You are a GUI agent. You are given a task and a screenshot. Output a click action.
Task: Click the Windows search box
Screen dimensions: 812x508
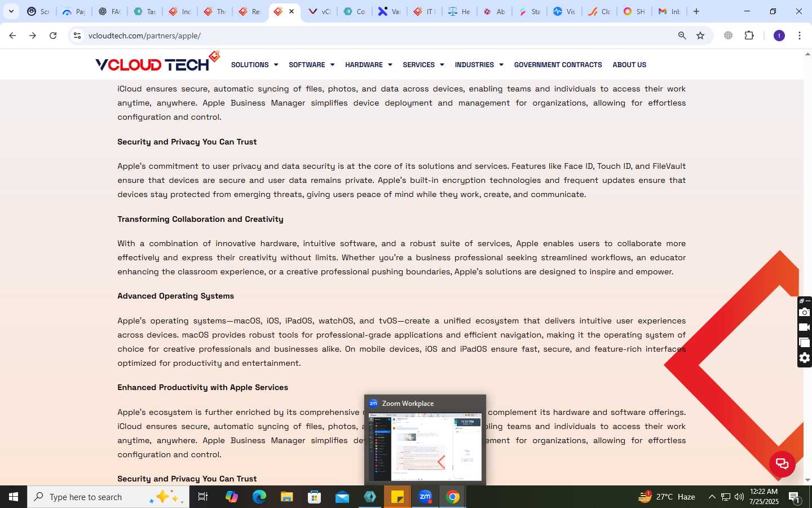pos(108,497)
